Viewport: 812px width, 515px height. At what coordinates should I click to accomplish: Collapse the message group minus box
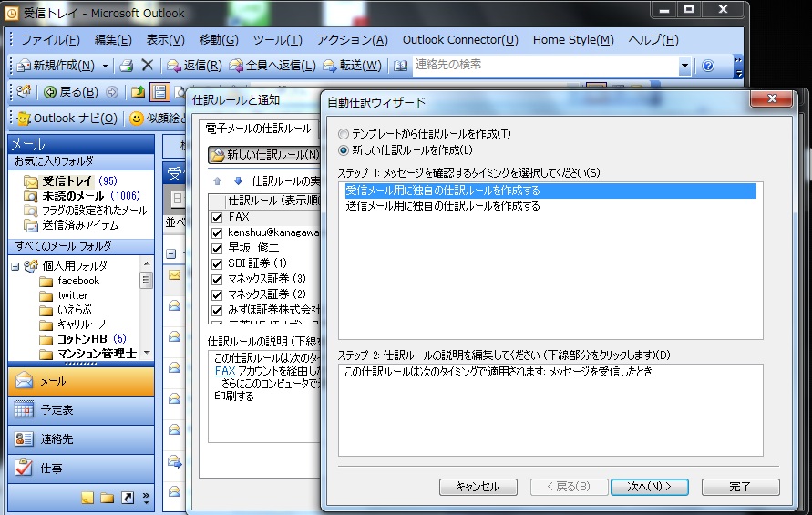(x=171, y=254)
